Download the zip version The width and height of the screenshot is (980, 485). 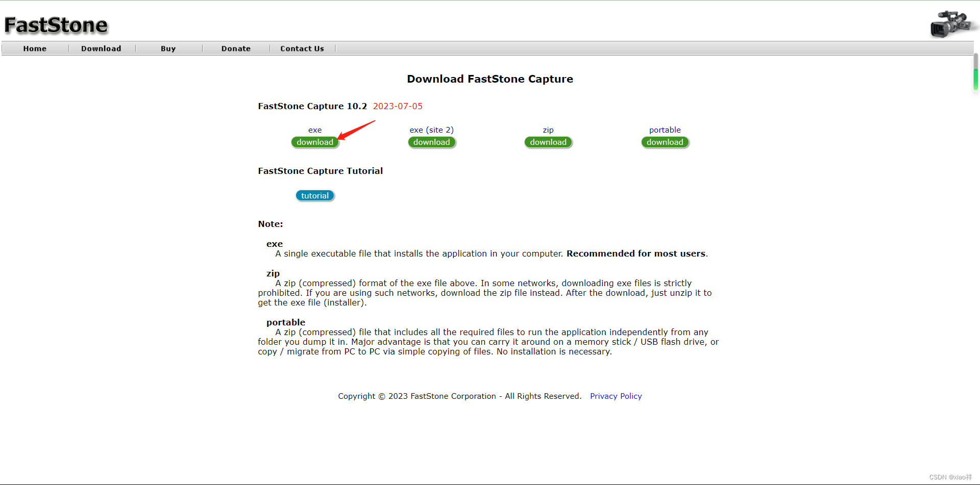[548, 142]
